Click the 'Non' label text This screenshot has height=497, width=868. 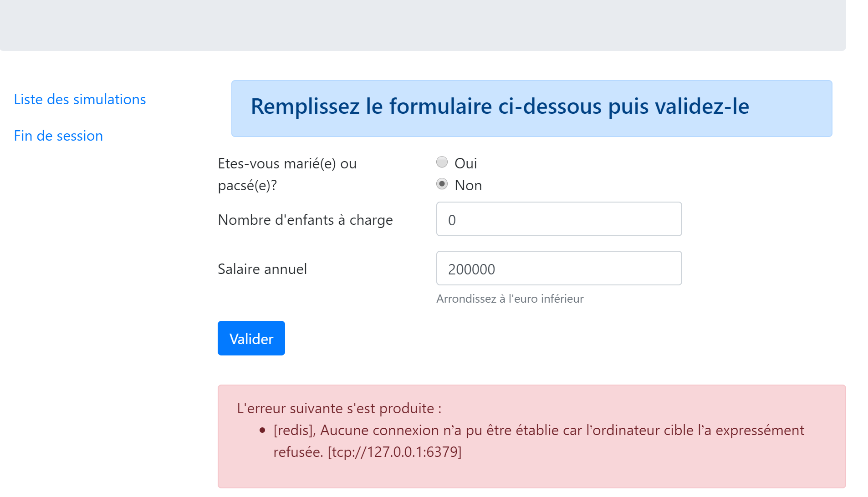468,185
